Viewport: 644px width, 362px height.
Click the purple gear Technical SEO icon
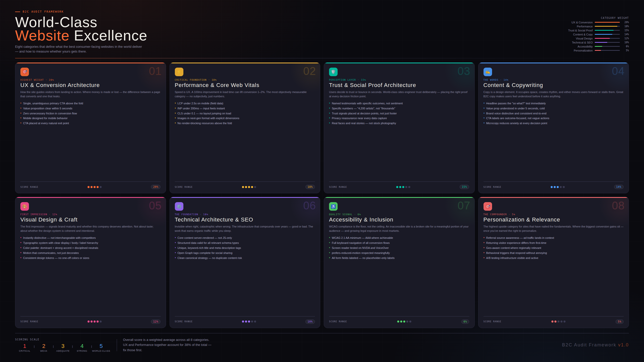pos(179,206)
